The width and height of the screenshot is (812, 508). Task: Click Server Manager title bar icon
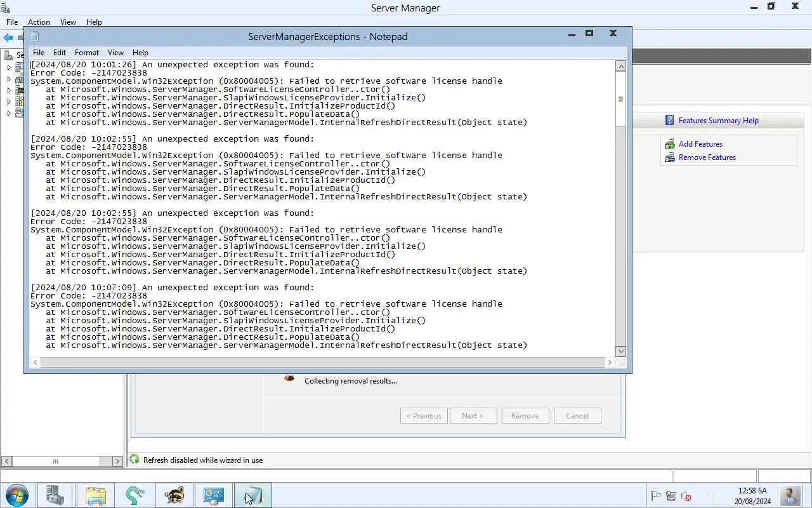tap(6, 8)
